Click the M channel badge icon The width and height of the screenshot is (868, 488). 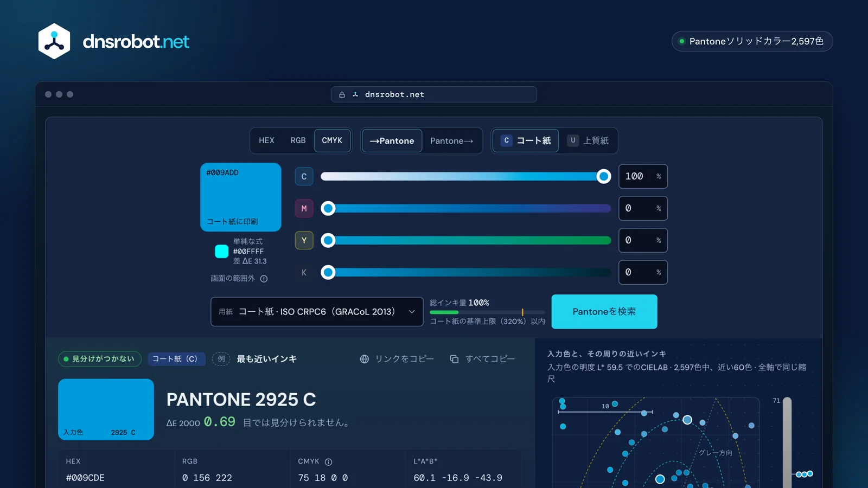coord(304,208)
